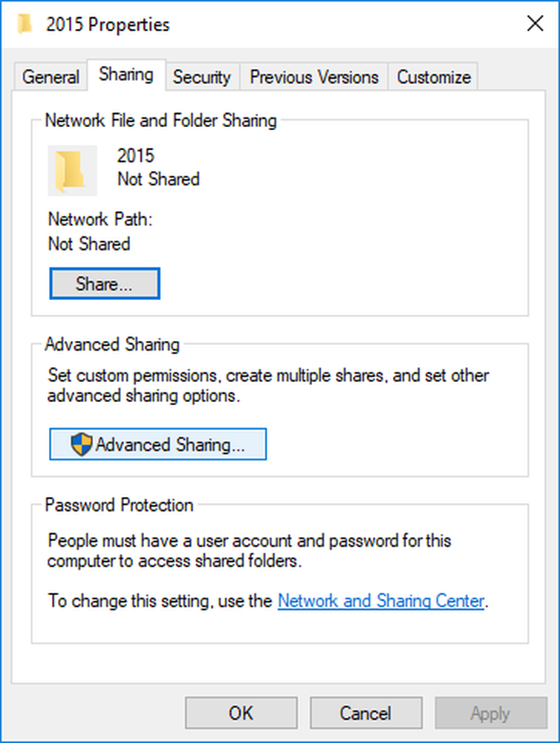Close the 2015 Properties dialog
This screenshot has height=743, width=560.
coord(535,24)
